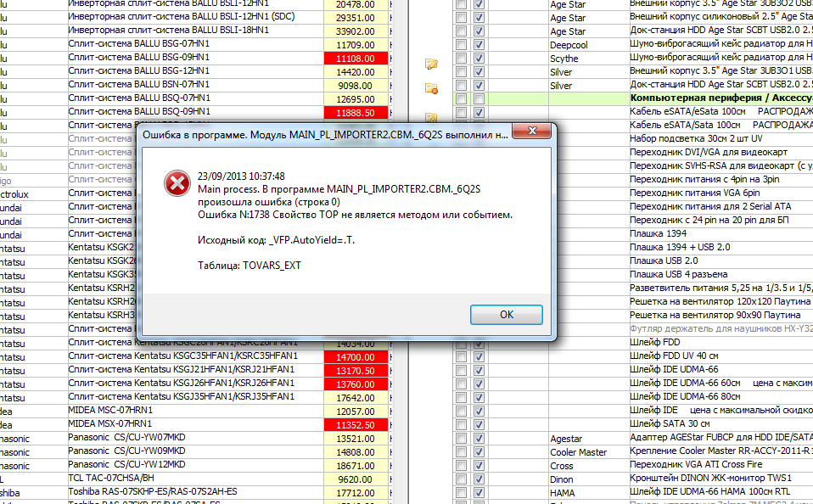Screen dimensions: 813x504
Task: Select the Panasonic CS/CU-YW09MKD row
Action: click(195, 451)
